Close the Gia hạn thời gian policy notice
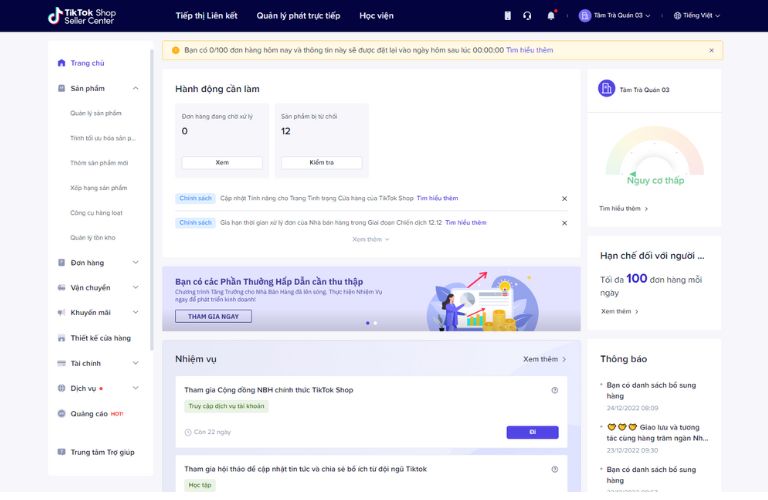The image size is (768, 500). click(x=564, y=223)
